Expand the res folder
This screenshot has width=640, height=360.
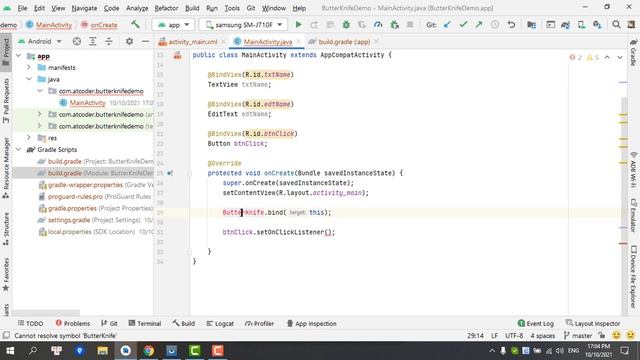[29, 138]
